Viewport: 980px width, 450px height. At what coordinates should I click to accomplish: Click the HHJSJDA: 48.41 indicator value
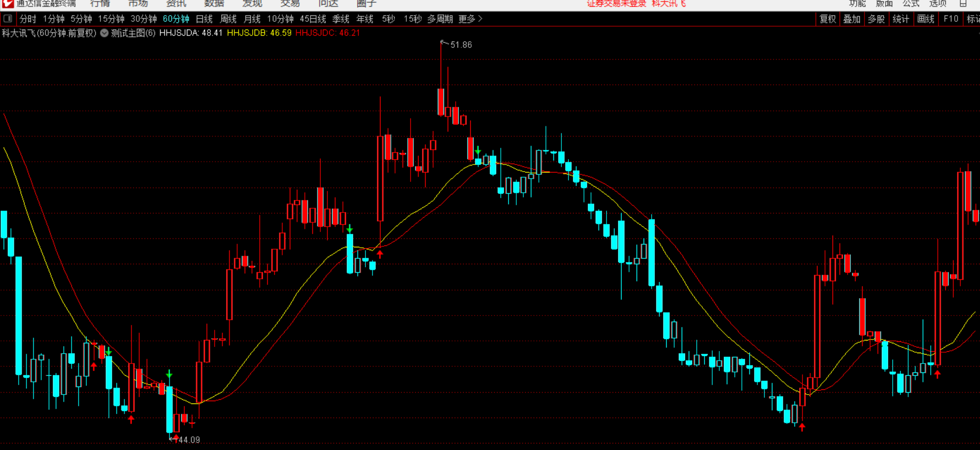191,33
